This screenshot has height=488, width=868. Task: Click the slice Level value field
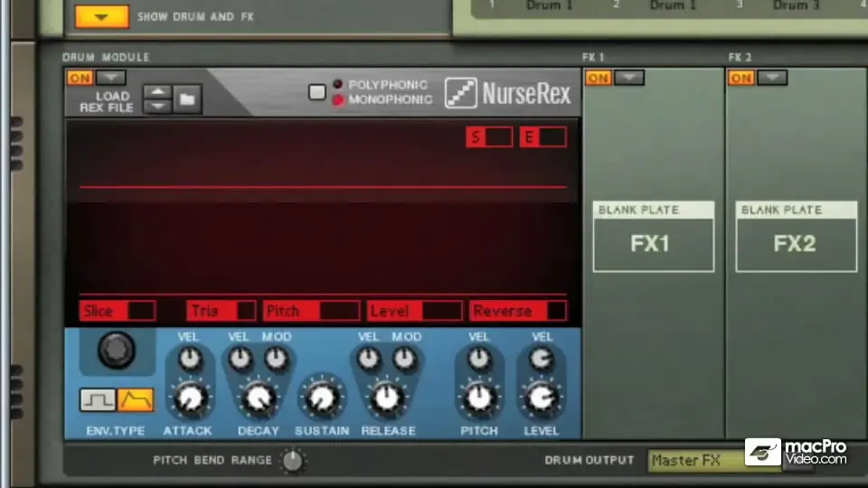click(x=415, y=311)
